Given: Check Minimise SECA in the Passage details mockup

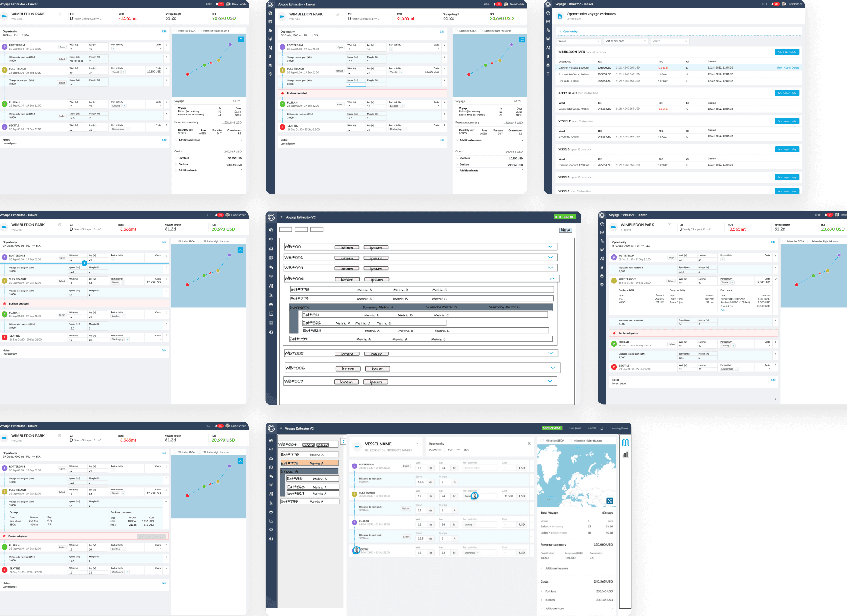Looking at the screenshot, I should [174, 452].
